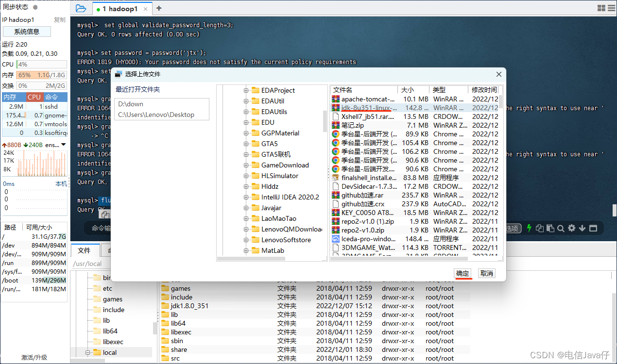Click the copy icon in the terminal toolbar
The image size is (617, 364).
click(539, 228)
